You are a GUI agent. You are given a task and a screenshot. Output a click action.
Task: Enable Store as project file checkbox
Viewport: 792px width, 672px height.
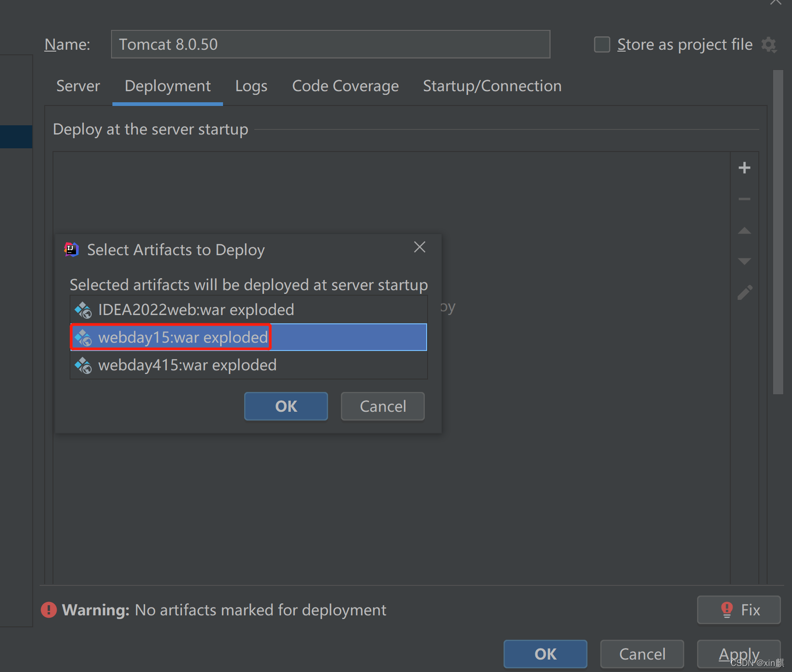tap(602, 45)
